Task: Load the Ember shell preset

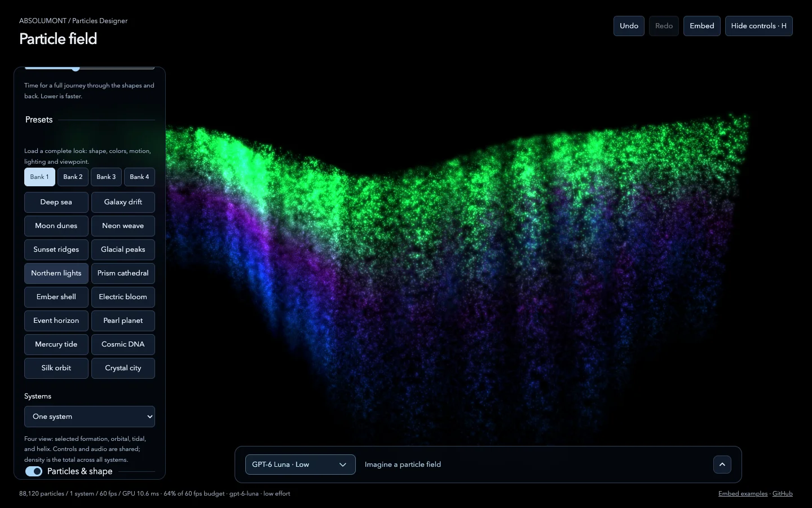Action: point(56,297)
